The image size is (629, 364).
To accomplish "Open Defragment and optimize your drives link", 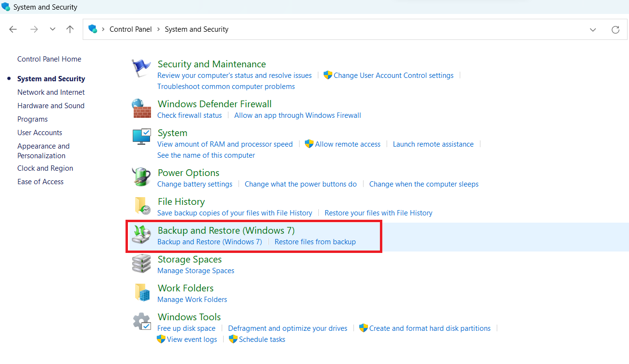I will click(288, 328).
